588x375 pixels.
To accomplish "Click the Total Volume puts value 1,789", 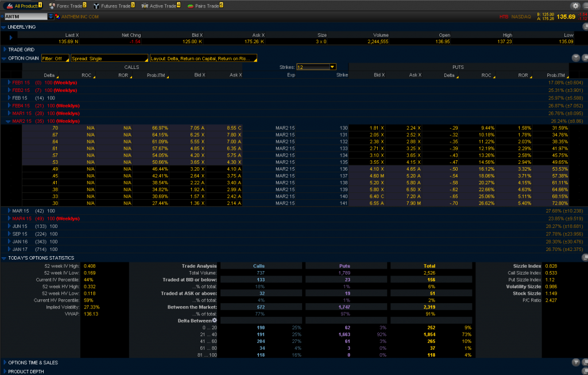I will [x=345, y=273].
